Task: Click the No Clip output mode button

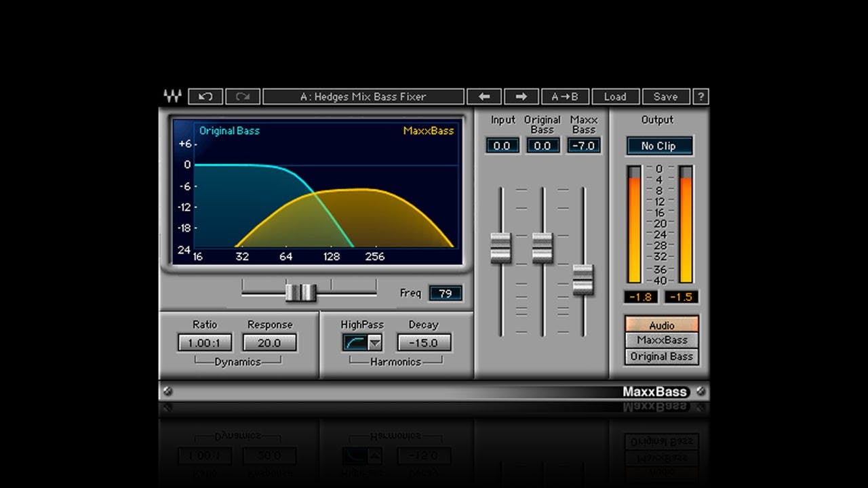Action: coord(659,146)
